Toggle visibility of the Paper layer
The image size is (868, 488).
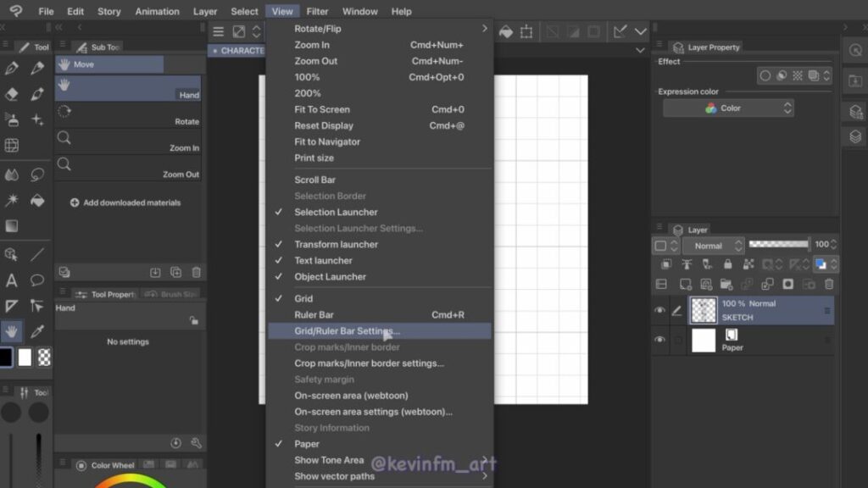(x=659, y=340)
